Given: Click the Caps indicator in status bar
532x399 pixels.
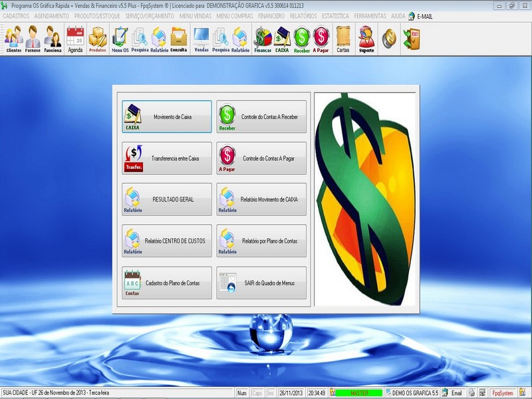Looking at the screenshot, I should point(257,393).
